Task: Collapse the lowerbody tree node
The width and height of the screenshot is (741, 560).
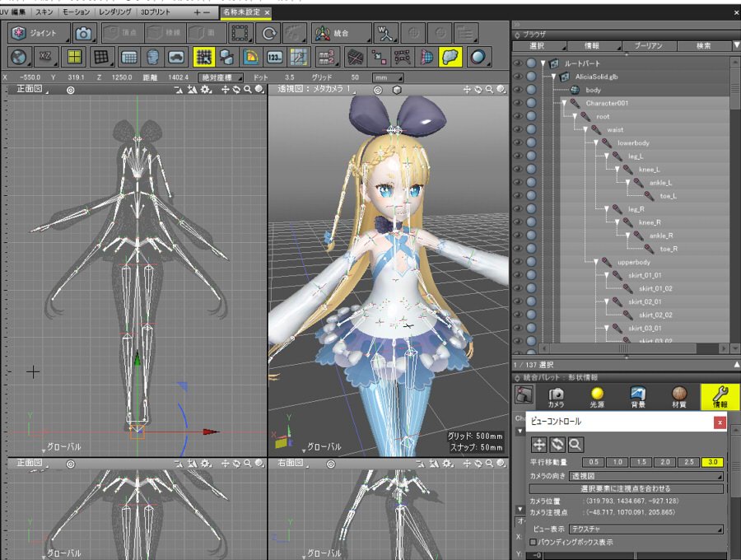Action: (596, 142)
